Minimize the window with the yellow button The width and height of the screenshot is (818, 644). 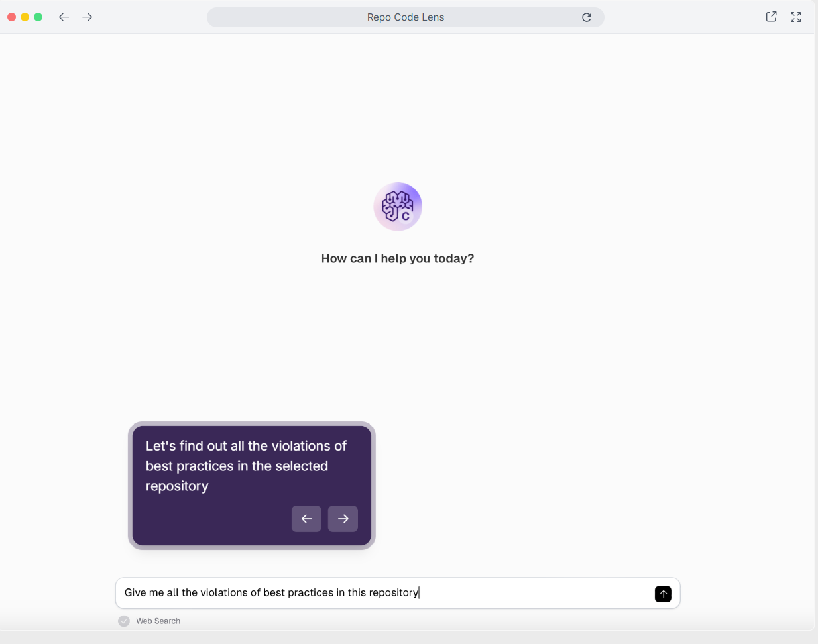tap(25, 17)
